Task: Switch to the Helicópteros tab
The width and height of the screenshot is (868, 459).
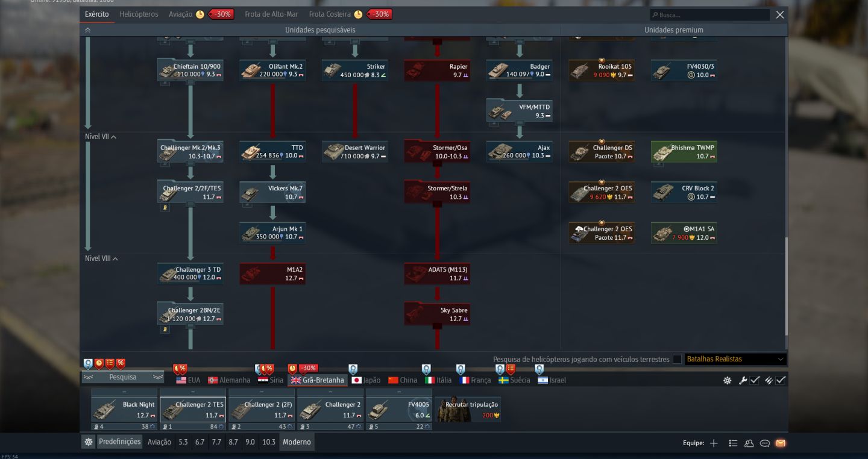Action: coord(139,14)
